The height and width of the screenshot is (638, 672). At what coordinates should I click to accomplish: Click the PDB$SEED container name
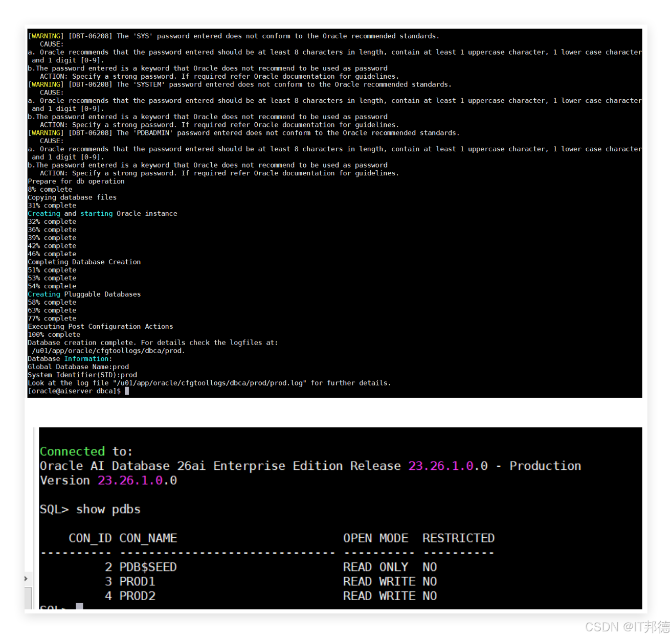(x=148, y=567)
